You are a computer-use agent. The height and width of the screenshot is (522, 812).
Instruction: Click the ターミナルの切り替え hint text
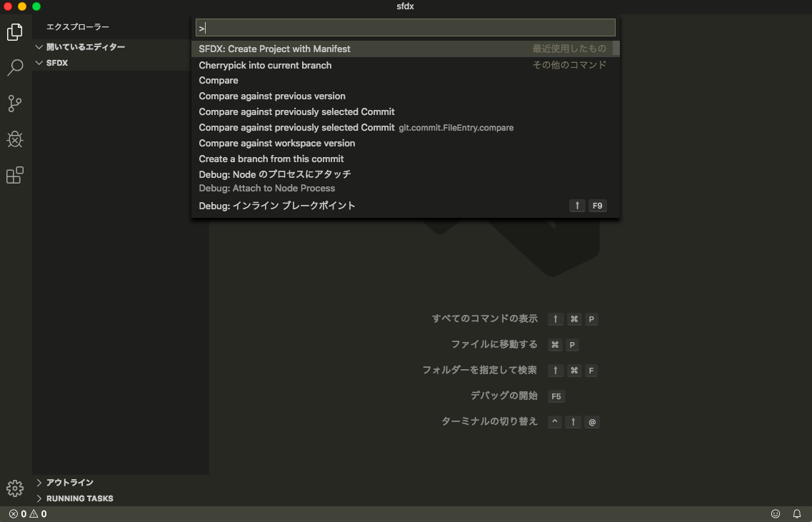coord(489,421)
